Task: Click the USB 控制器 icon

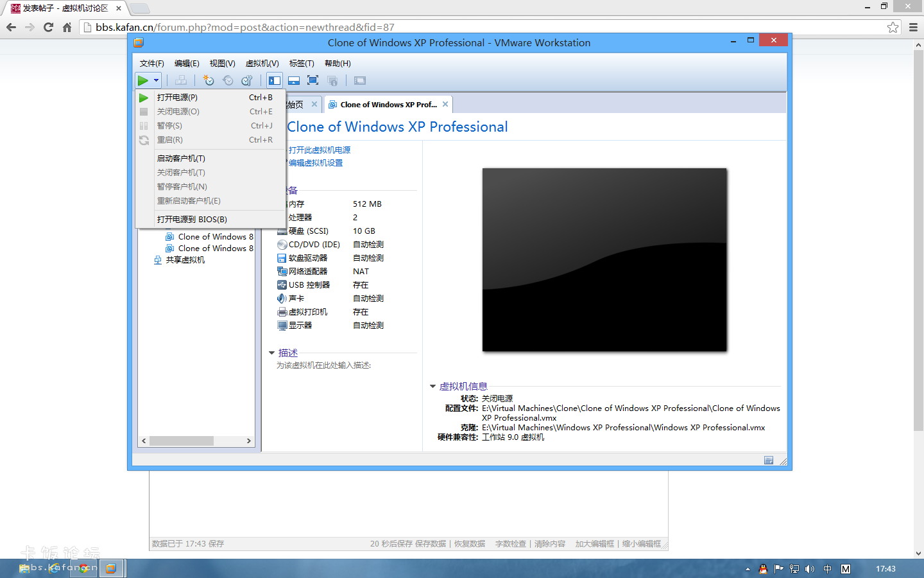Action: [282, 285]
